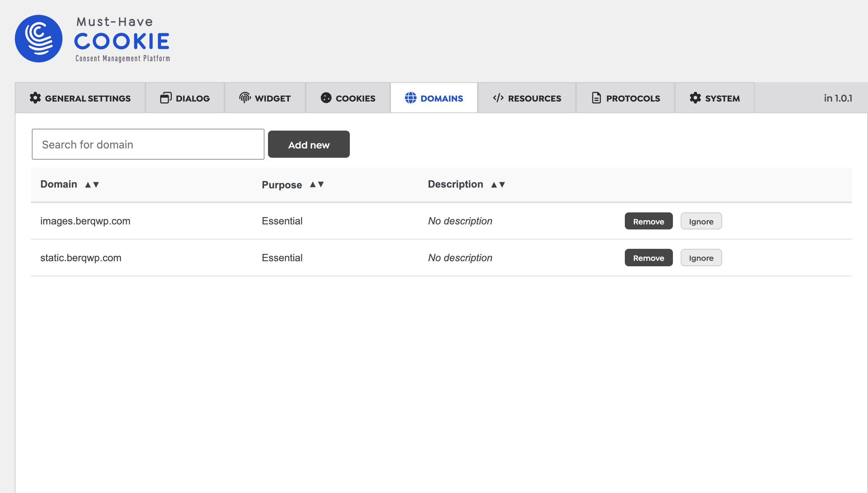Image resolution: width=868 pixels, height=493 pixels.
Task: Remove the images.berqwp.com domain
Action: click(649, 221)
